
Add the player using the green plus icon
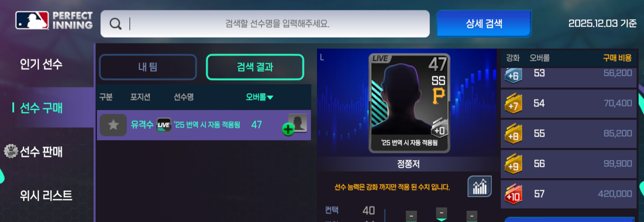(x=288, y=129)
